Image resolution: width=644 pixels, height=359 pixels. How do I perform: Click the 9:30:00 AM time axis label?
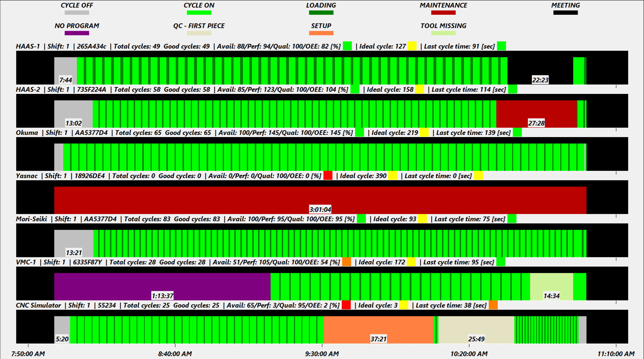coord(322,354)
